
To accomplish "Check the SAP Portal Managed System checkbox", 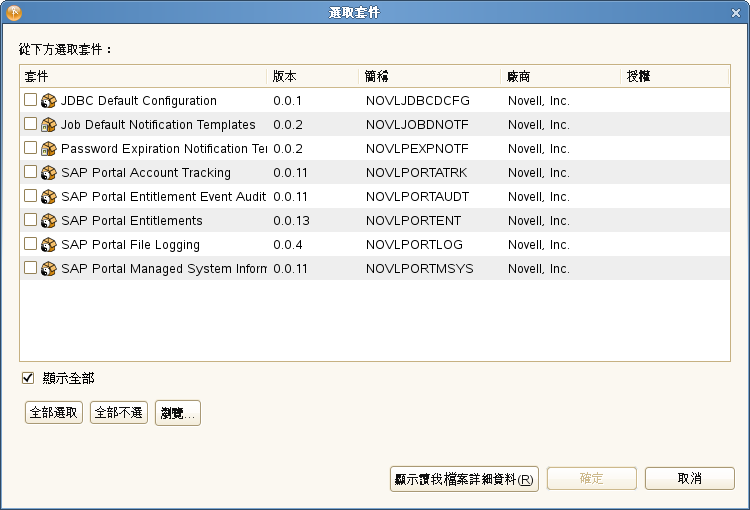I will point(30,267).
